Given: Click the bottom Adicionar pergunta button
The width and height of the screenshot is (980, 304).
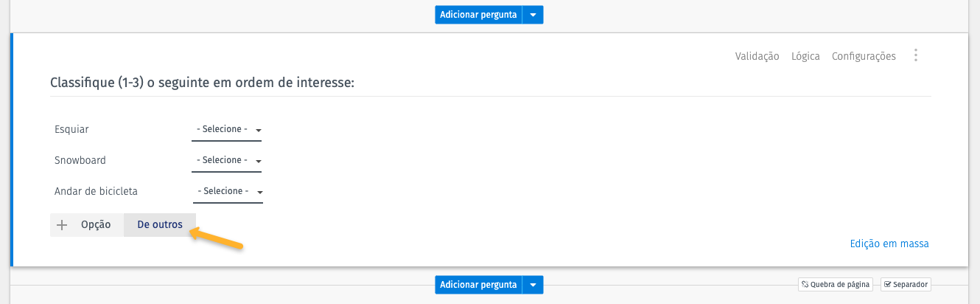Looking at the screenshot, I should (x=478, y=284).
